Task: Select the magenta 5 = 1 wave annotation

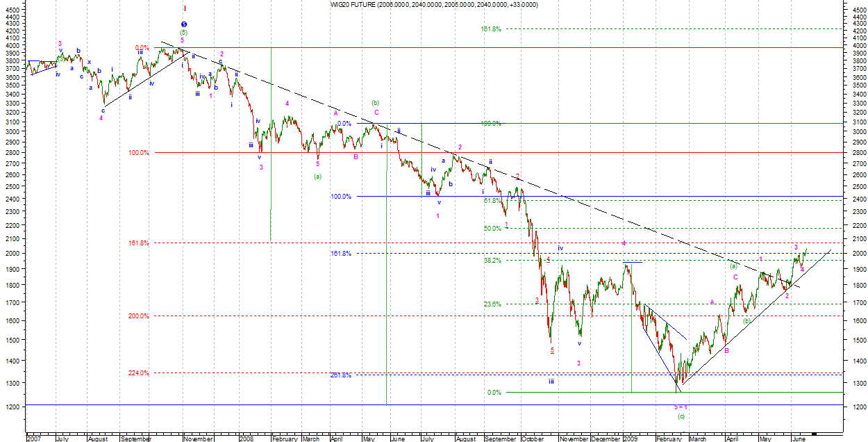Action: coord(681,407)
